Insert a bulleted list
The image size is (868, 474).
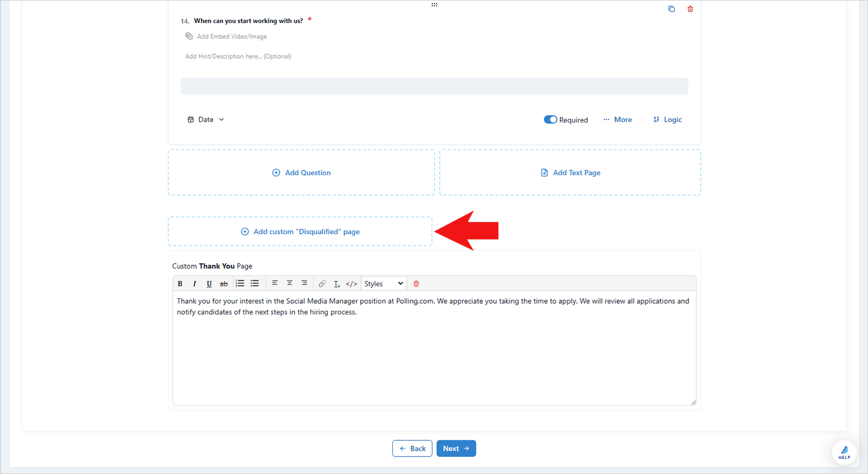pyautogui.click(x=255, y=284)
